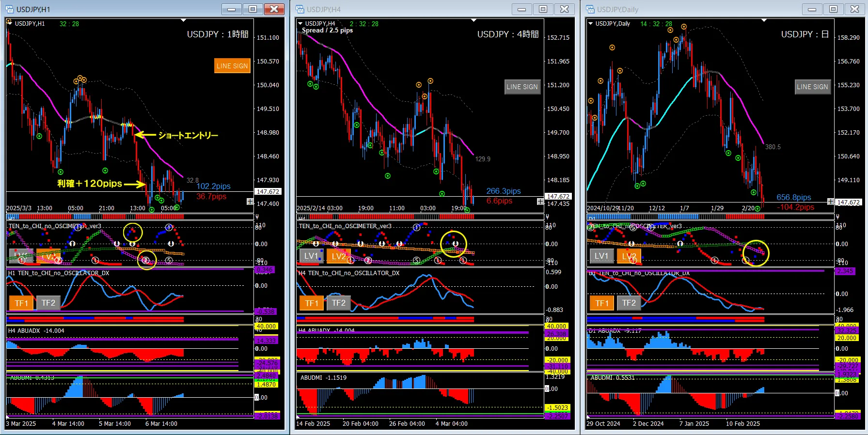868x435 pixels.
Task: Click the Spread / 2.5 pips label
Action: [327, 30]
